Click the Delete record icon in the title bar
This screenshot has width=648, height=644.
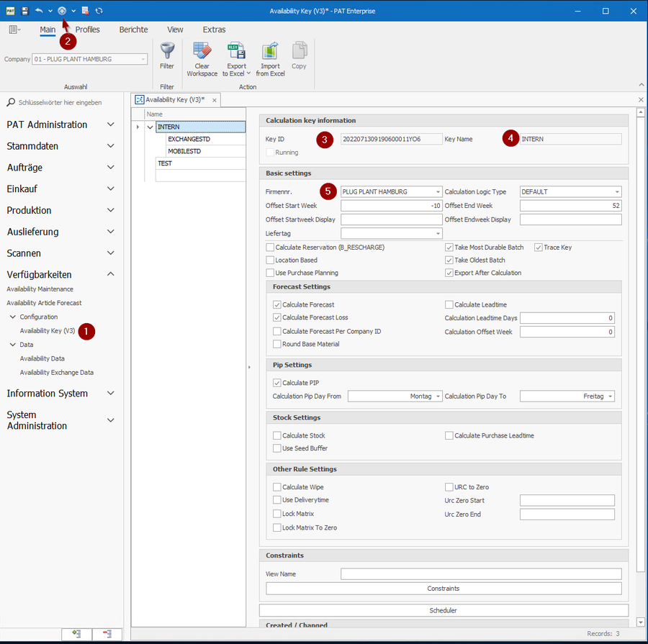[x=84, y=10]
